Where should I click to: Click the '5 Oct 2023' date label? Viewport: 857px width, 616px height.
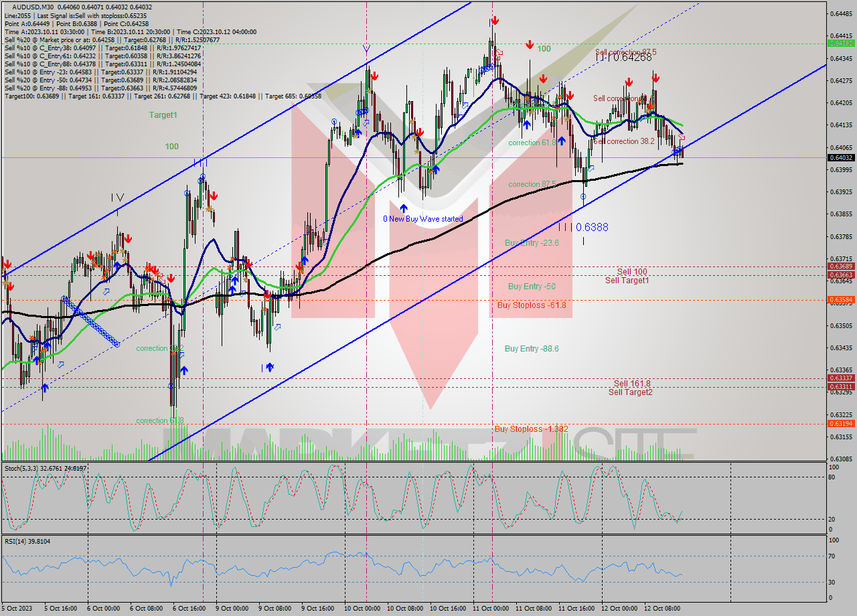17,609
